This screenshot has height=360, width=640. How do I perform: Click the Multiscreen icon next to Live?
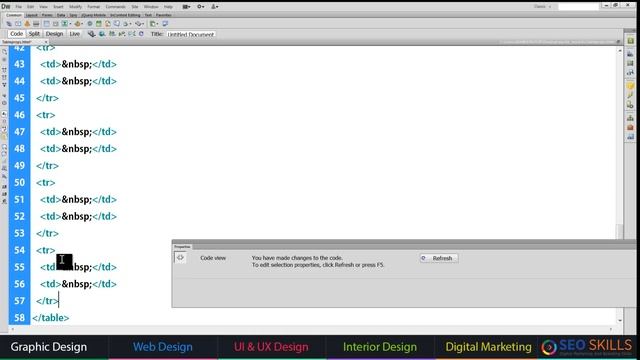coord(91,34)
